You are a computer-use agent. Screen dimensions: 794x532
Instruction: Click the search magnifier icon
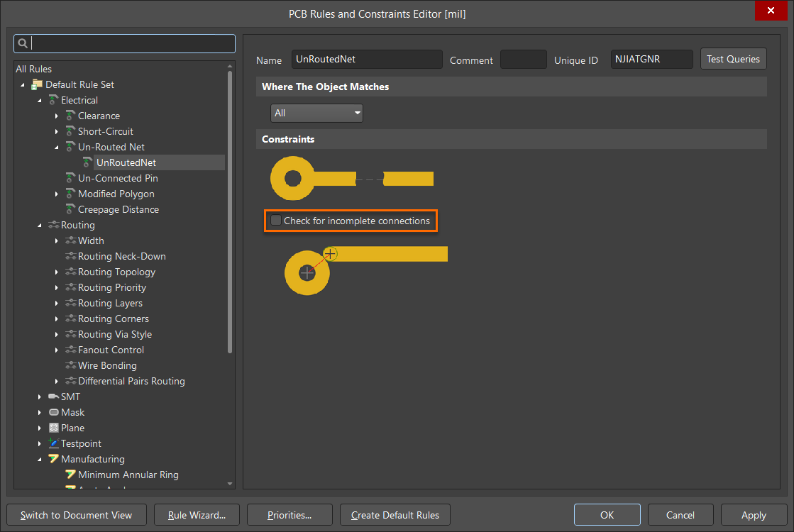(22, 43)
